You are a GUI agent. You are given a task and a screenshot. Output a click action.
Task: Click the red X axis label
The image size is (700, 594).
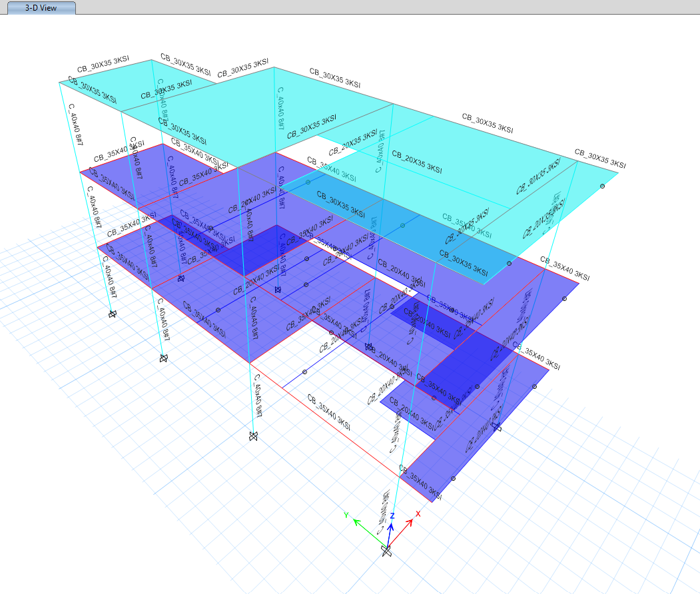pyautogui.click(x=418, y=514)
